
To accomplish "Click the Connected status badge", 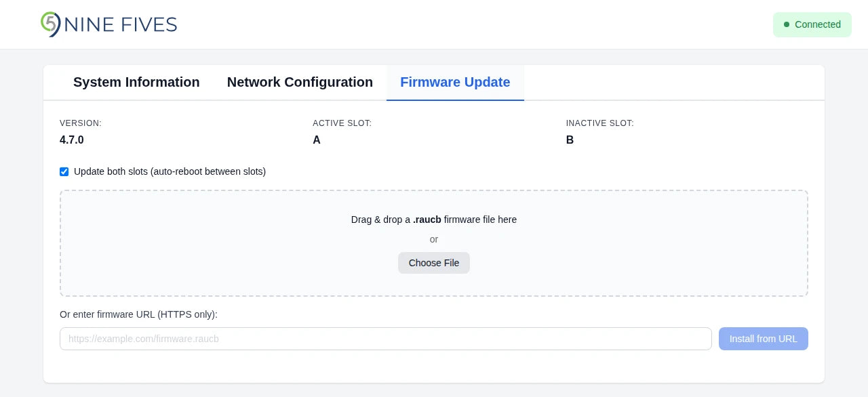I will click(x=812, y=24).
